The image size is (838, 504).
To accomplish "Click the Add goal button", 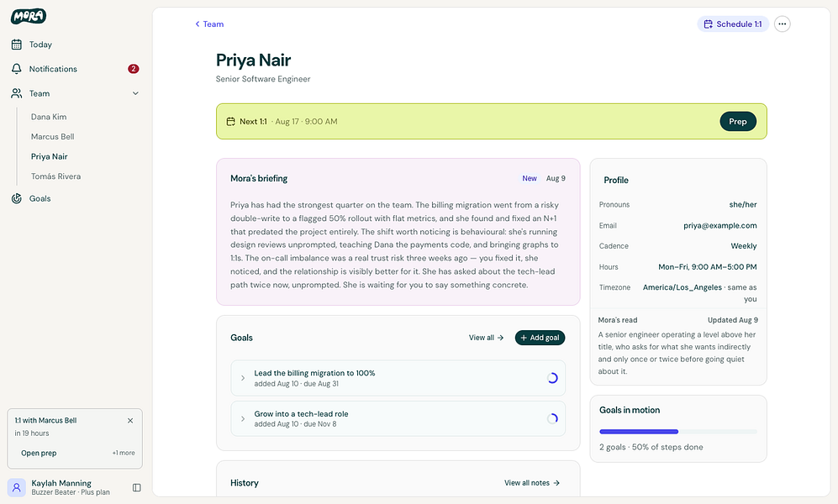I will tap(540, 338).
